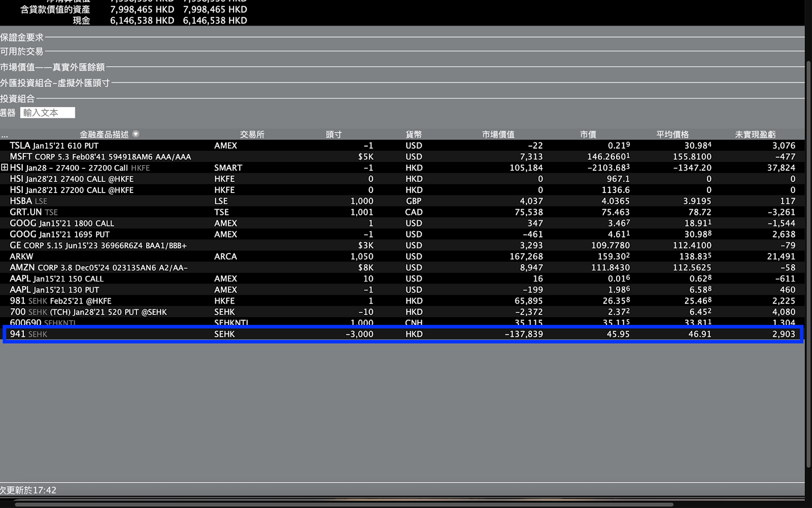This screenshot has height=508, width=812.
Task: Click the sort arrow beside 金融產品描述 header
Action: coord(136,134)
